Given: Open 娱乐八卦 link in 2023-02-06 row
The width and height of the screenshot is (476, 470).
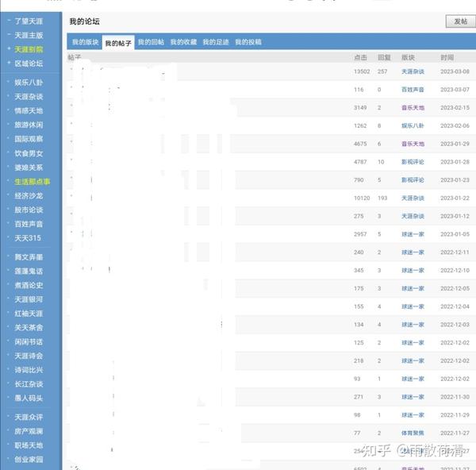Looking at the screenshot, I should [x=413, y=125].
